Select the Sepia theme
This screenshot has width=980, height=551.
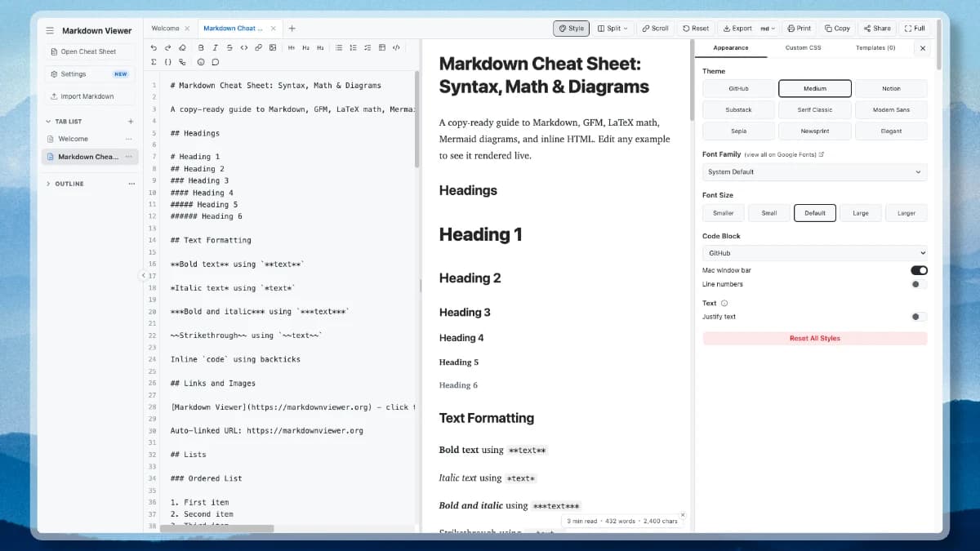tap(738, 131)
